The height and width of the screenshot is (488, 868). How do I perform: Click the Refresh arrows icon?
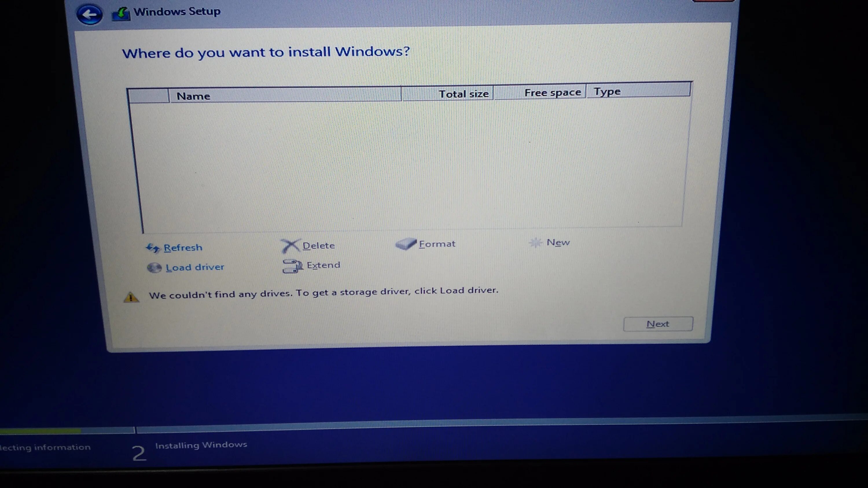click(x=153, y=248)
